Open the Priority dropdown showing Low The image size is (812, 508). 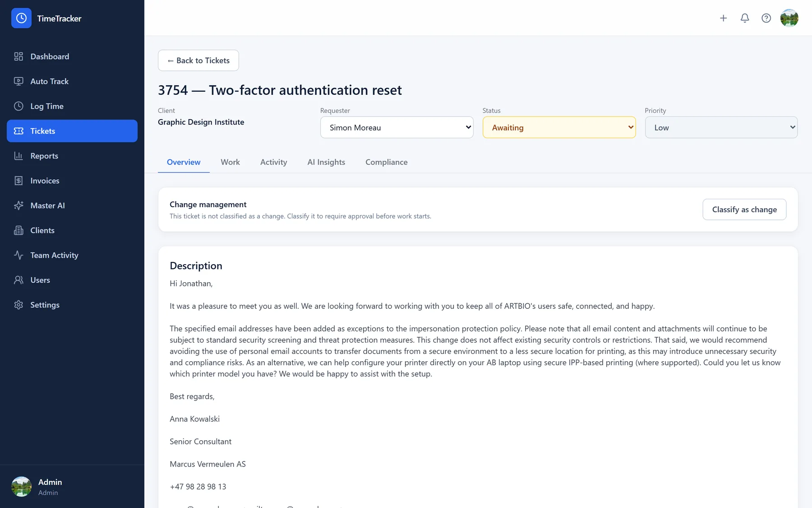721,127
